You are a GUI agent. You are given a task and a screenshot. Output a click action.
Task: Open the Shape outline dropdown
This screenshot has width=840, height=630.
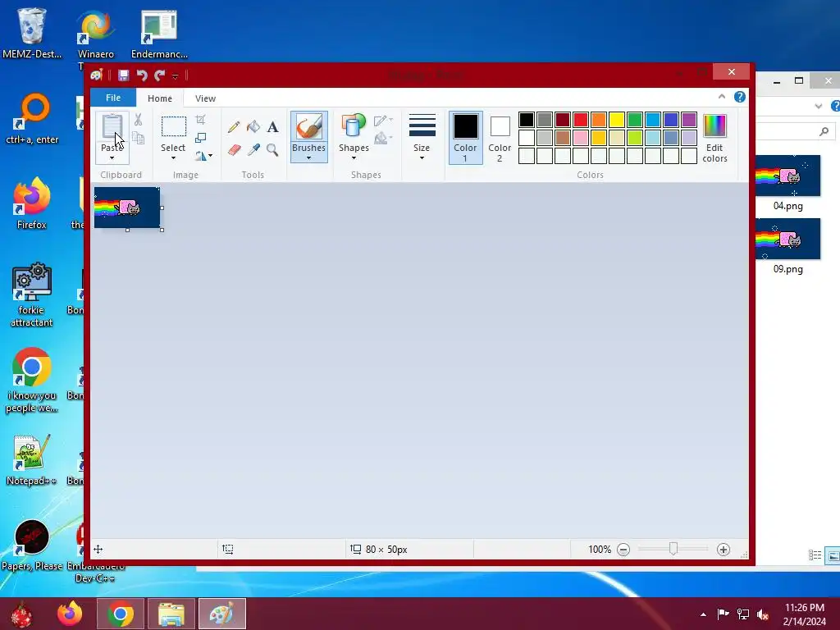[x=383, y=121]
